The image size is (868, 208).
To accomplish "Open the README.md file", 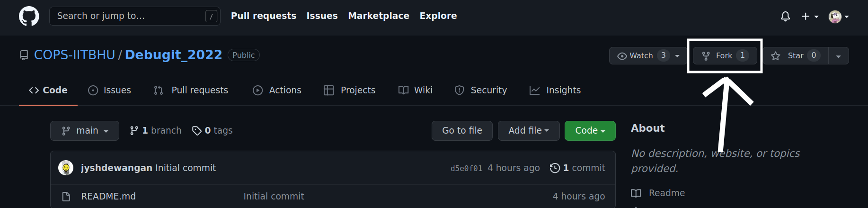I will (108, 196).
